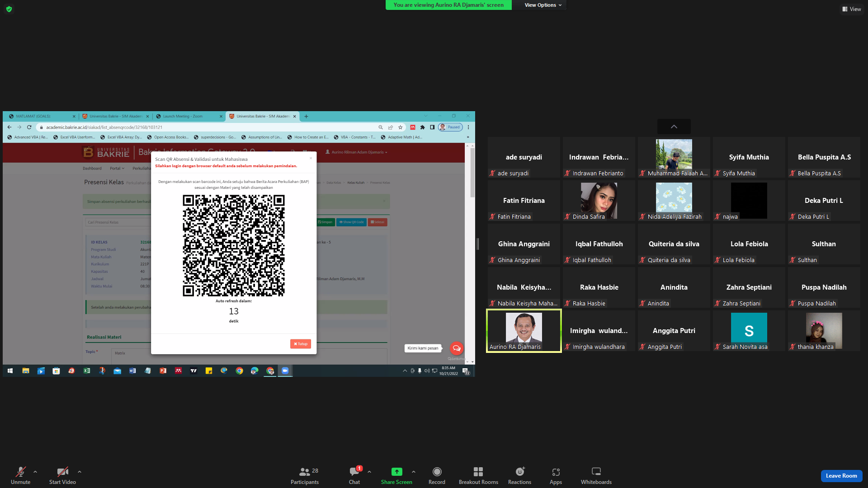Unmute the microphone in Zoom
The image size is (868, 488).
pyautogui.click(x=20, y=475)
